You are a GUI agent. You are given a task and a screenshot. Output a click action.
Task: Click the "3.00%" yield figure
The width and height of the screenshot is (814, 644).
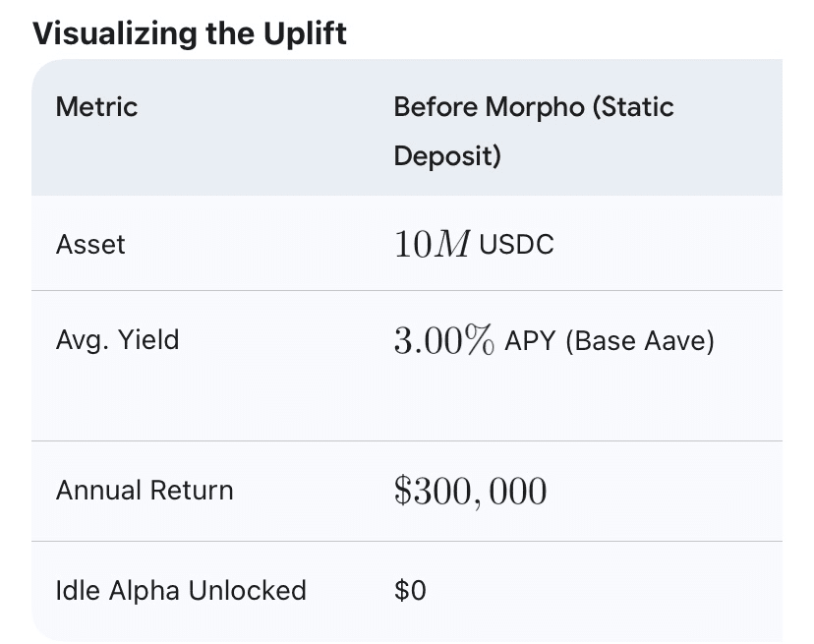(x=443, y=340)
